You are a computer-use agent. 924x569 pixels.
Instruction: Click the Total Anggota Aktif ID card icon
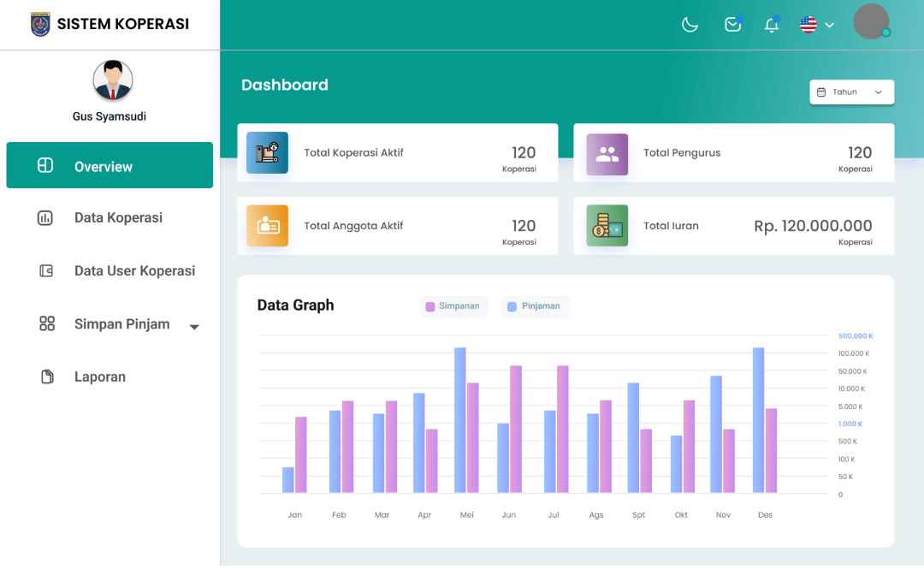tap(267, 226)
